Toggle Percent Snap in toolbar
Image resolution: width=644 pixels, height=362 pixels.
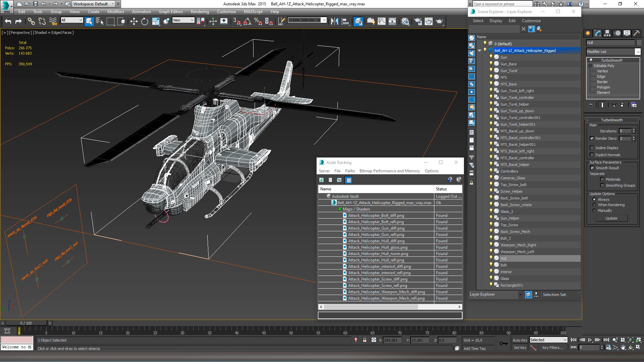click(x=258, y=21)
